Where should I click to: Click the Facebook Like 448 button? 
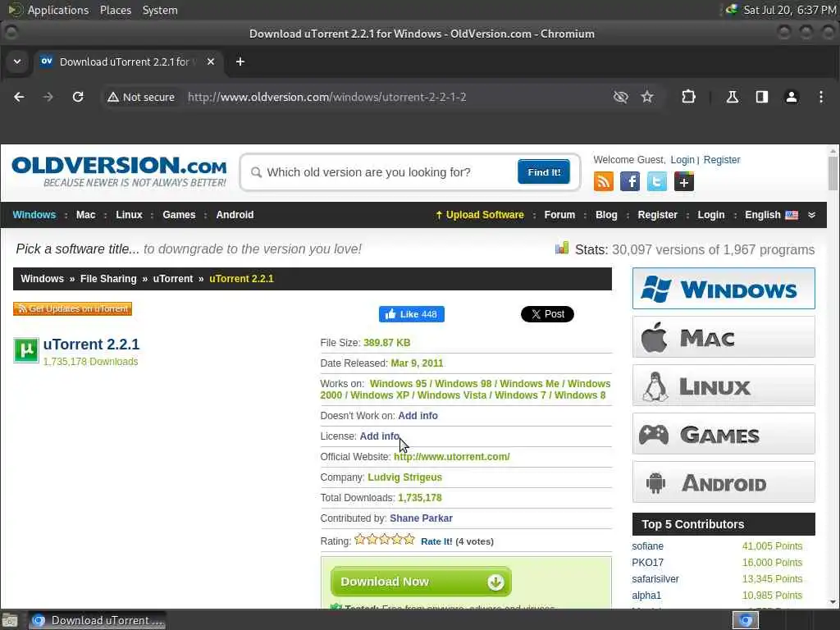(x=412, y=314)
